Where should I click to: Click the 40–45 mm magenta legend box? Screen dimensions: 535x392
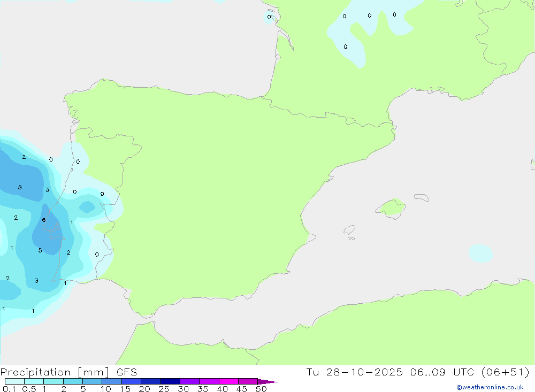228,381
